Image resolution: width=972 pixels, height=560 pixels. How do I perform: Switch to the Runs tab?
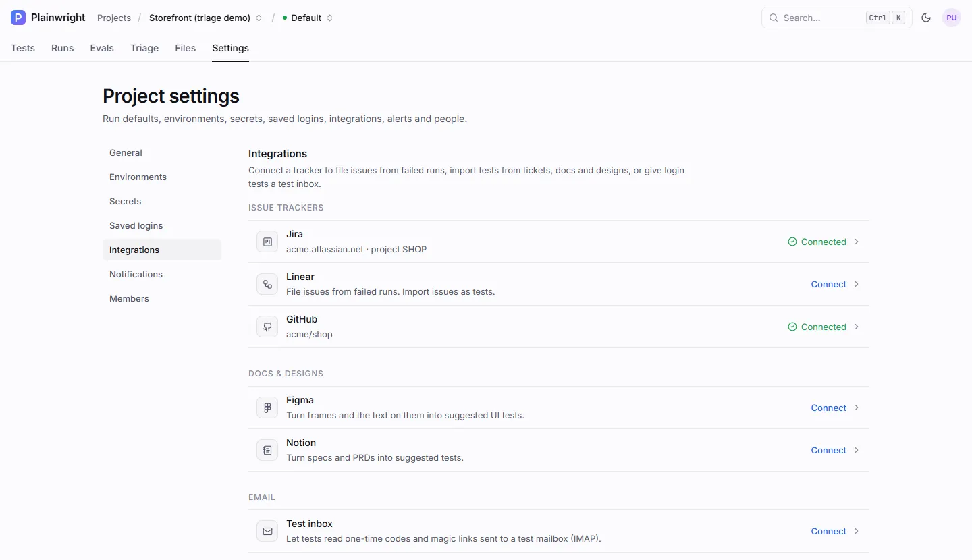(x=63, y=48)
